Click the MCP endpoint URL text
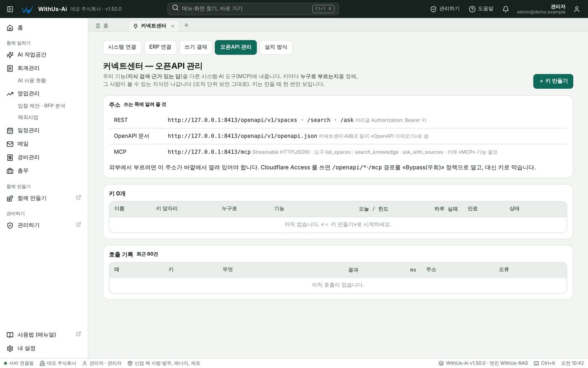 (x=209, y=152)
